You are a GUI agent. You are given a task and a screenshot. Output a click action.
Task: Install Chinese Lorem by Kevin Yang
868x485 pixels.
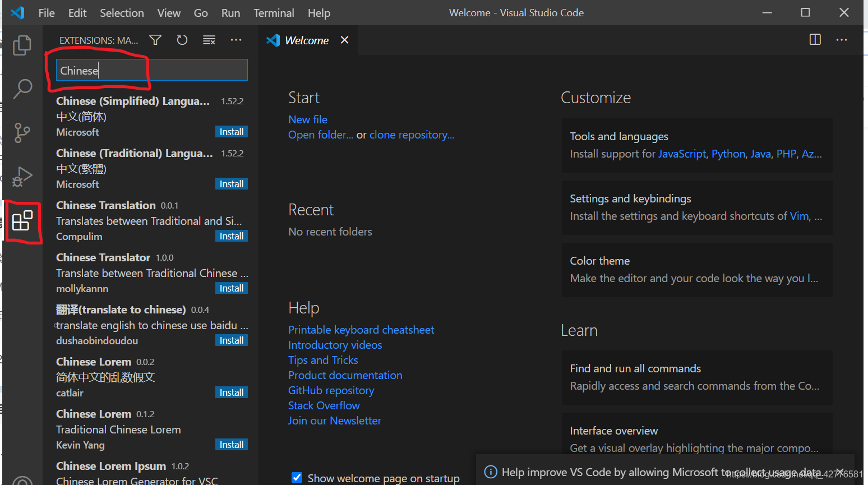232,445
